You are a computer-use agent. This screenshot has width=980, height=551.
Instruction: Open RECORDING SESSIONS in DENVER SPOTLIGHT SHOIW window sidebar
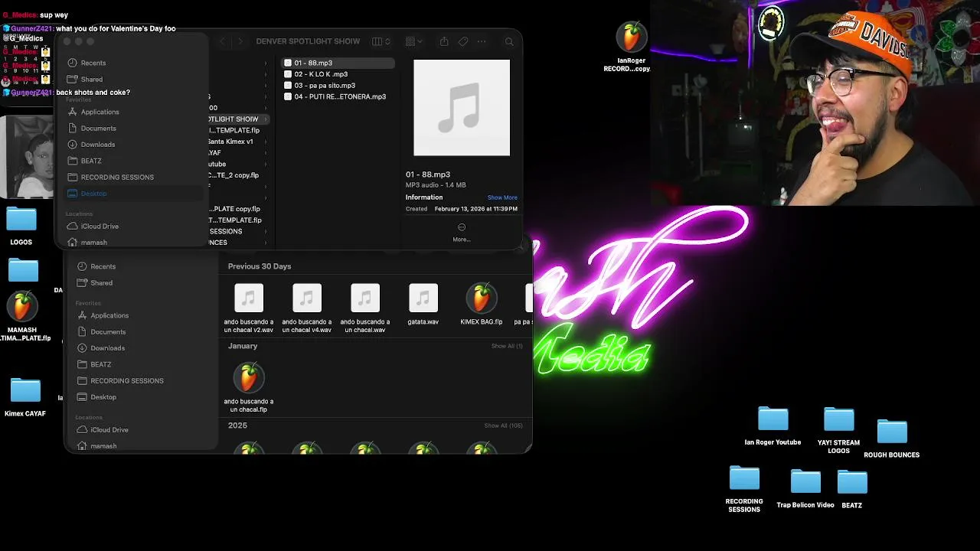tap(110, 177)
